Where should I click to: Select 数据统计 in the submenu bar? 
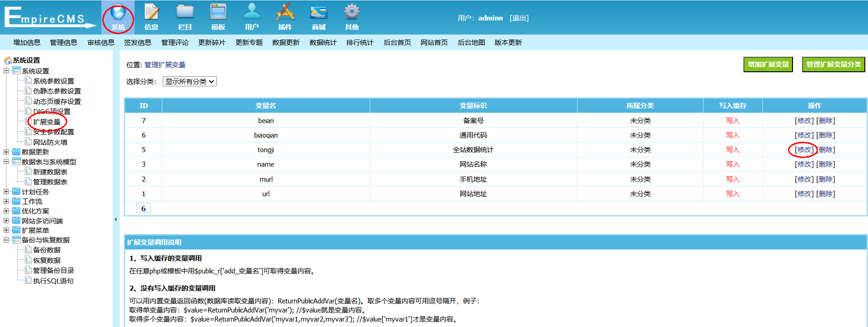pos(323,43)
